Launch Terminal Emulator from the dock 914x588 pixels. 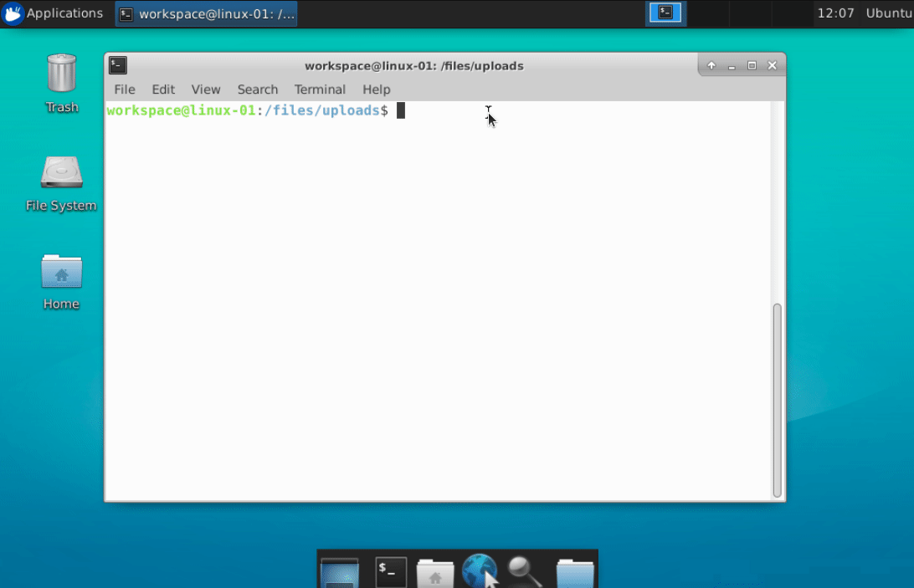point(390,571)
